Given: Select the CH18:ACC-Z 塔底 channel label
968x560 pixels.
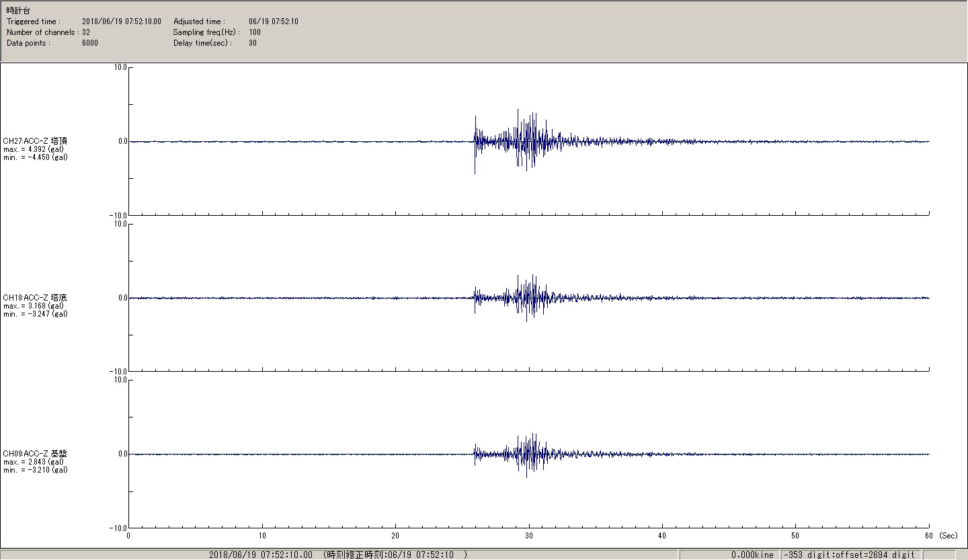Looking at the screenshot, I should [x=35, y=298].
